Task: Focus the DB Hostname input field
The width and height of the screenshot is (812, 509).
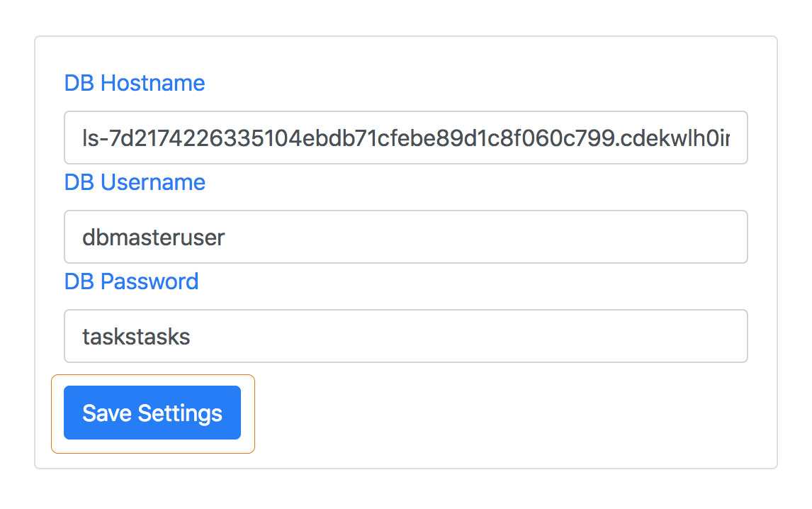Action: coord(405,138)
